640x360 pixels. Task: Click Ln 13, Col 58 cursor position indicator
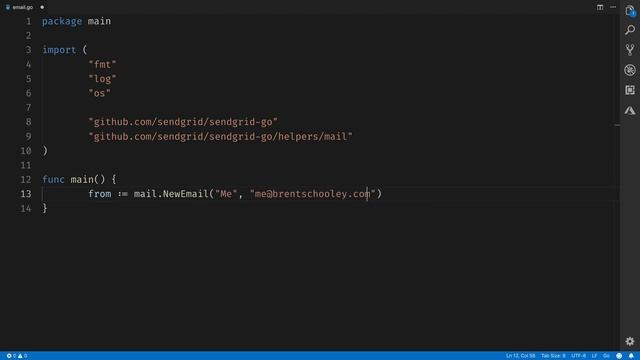520,356
